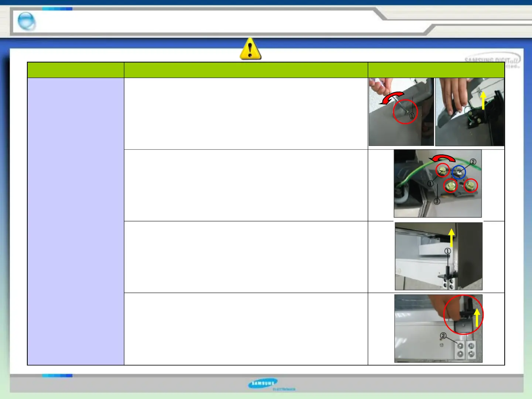Open the hinge bolts and green wire photo
Image resolution: width=532 pixels, height=399 pixels.
click(x=438, y=184)
